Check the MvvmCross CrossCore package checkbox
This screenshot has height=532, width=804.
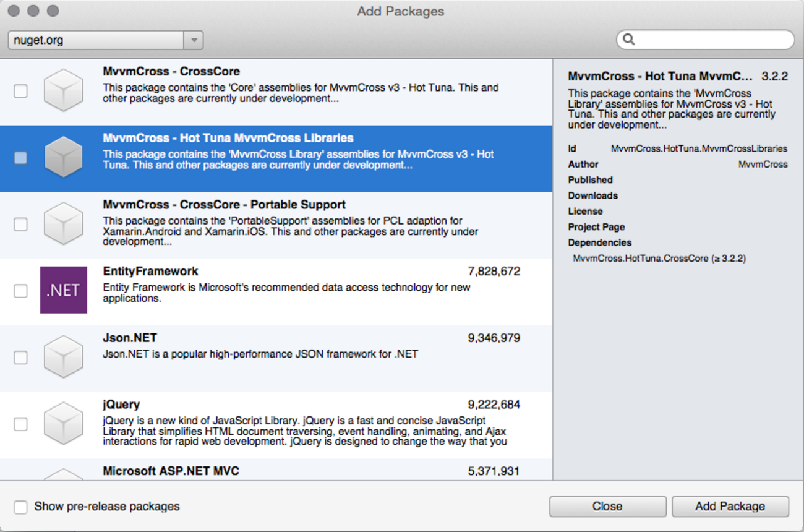20,91
